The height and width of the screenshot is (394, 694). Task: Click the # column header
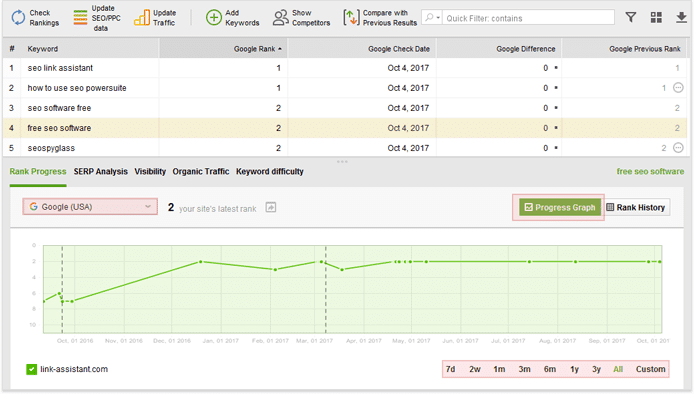[12, 49]
